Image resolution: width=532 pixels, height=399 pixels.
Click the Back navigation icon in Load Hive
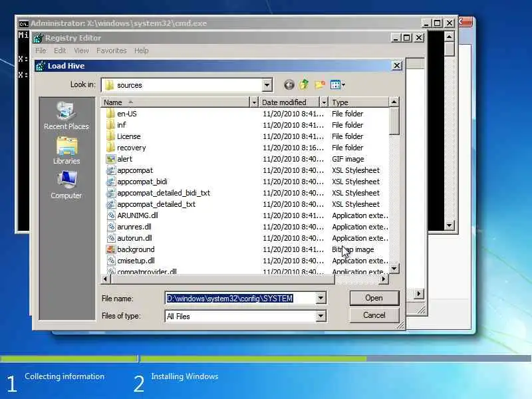pyautogui.click(x=289, y=85)
